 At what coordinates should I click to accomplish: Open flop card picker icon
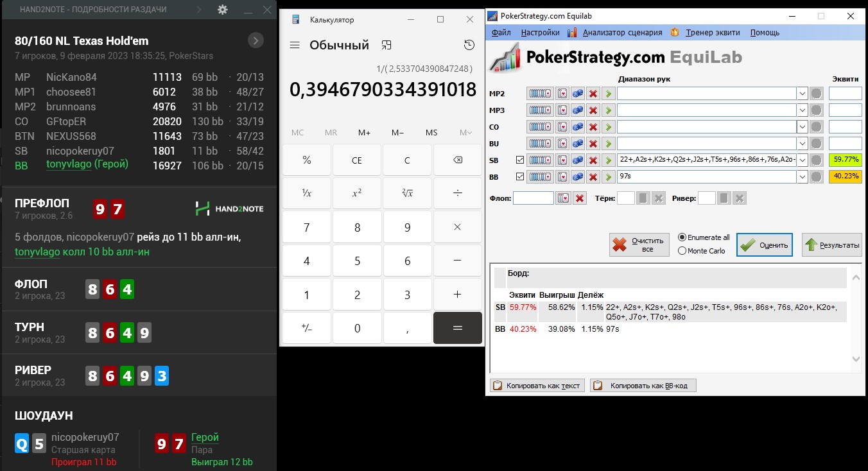pyautogui.click(x=563, y=198)
